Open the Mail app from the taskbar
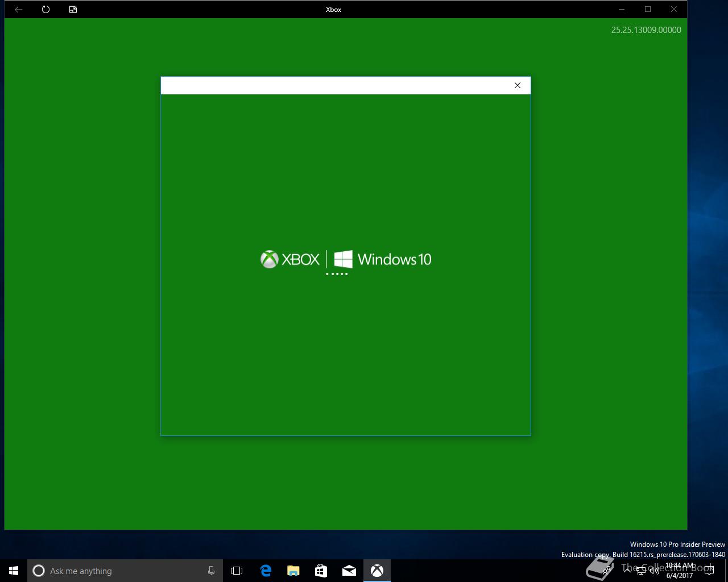The height and width of the screenshot is (582, 728). point(349,571)
